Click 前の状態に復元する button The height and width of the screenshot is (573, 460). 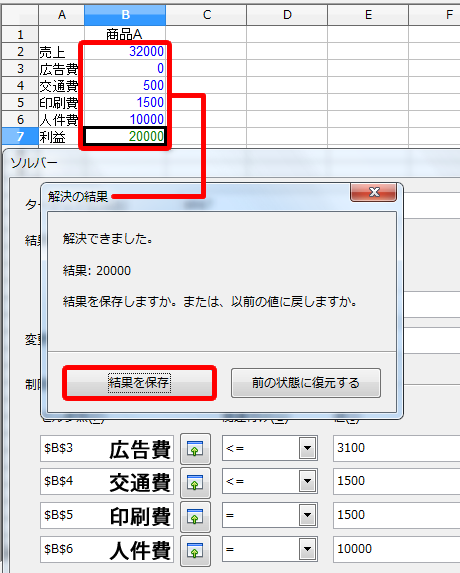[306, 383]
